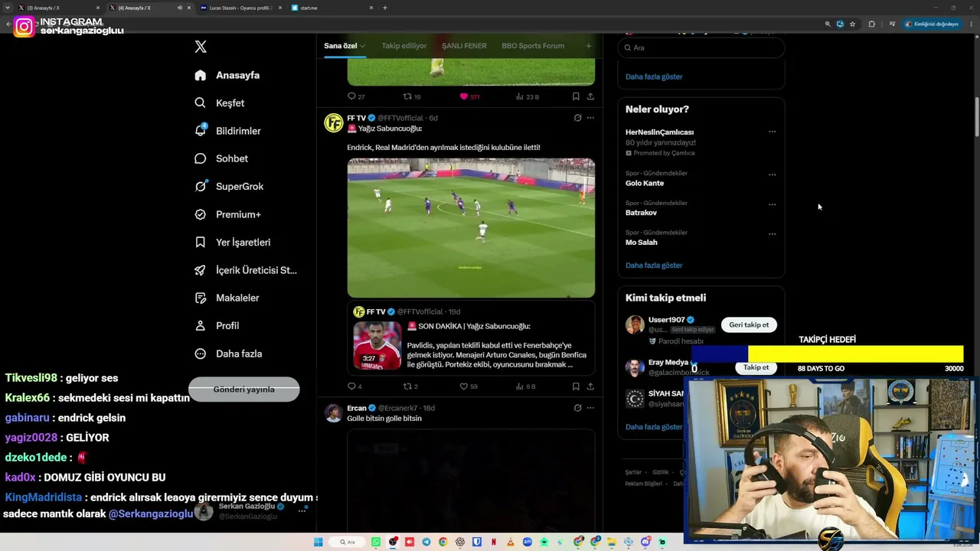Open the Mo Salah trending topic

pyautogui.click(x=642, y=243)
